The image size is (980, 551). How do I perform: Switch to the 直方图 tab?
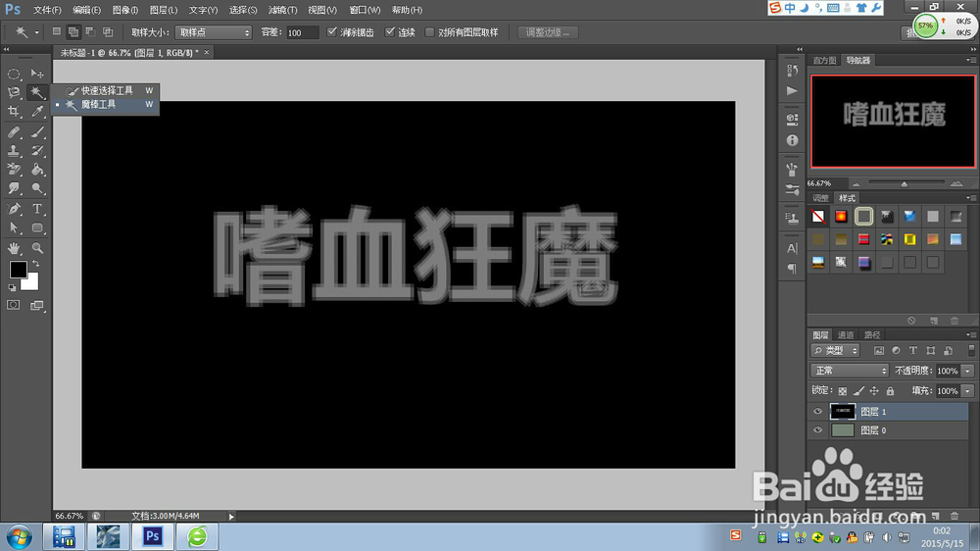(824, 61)
